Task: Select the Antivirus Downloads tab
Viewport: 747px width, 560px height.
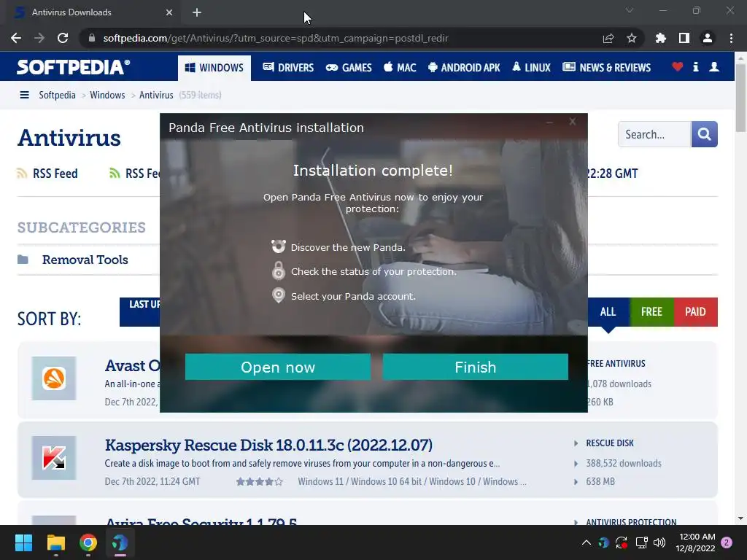Action: click(93, 12)
